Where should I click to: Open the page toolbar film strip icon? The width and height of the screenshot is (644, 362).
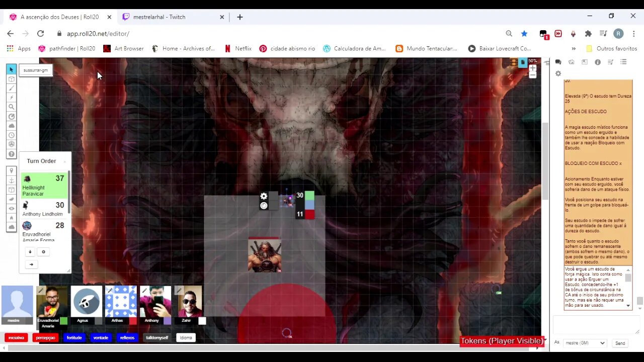click(x=514, y=62)
